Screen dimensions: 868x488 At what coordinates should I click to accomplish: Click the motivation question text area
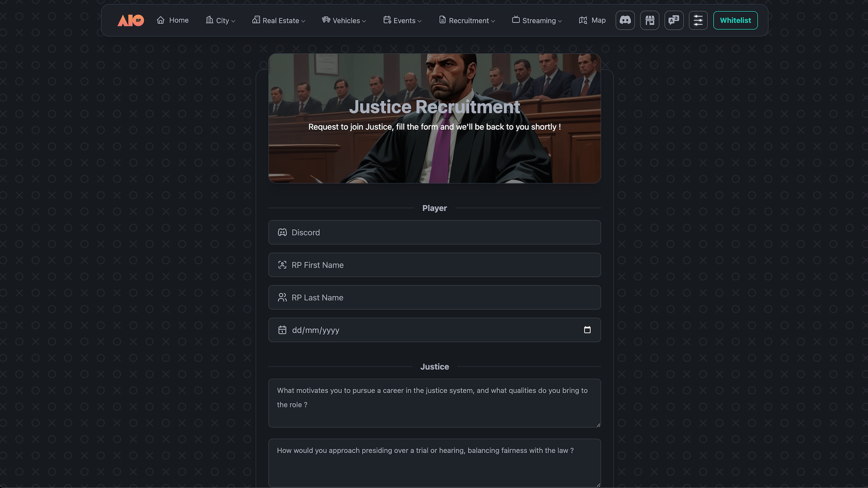click(434, 403)
